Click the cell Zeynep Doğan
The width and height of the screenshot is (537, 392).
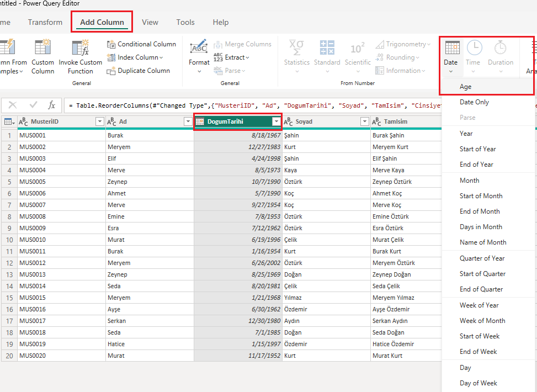406,274
